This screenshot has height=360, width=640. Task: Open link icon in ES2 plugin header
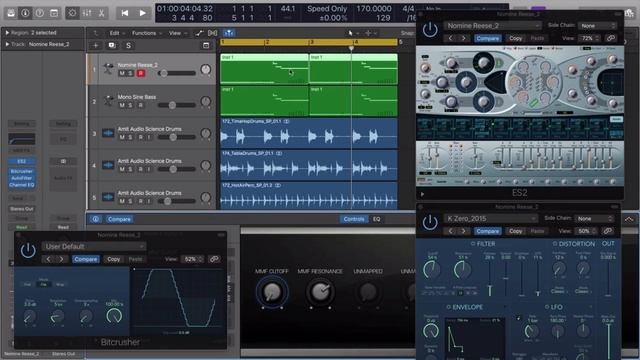click(x=611, y=38)
